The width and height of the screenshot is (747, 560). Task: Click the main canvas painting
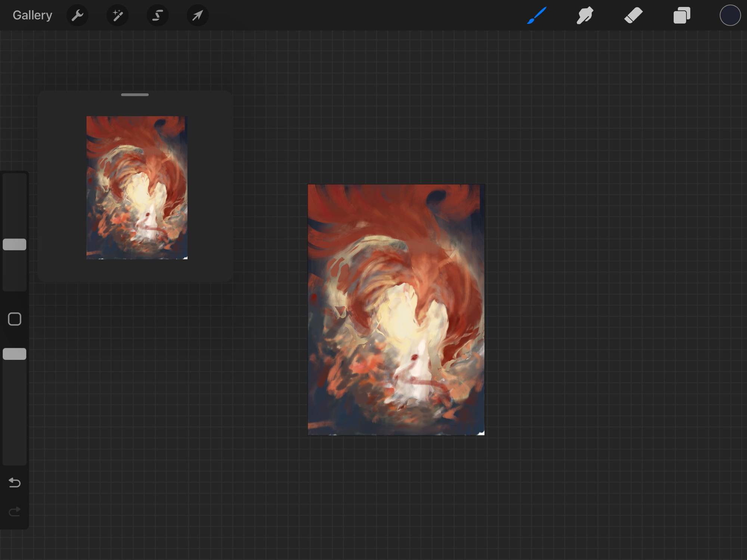[x=396, y=309]
